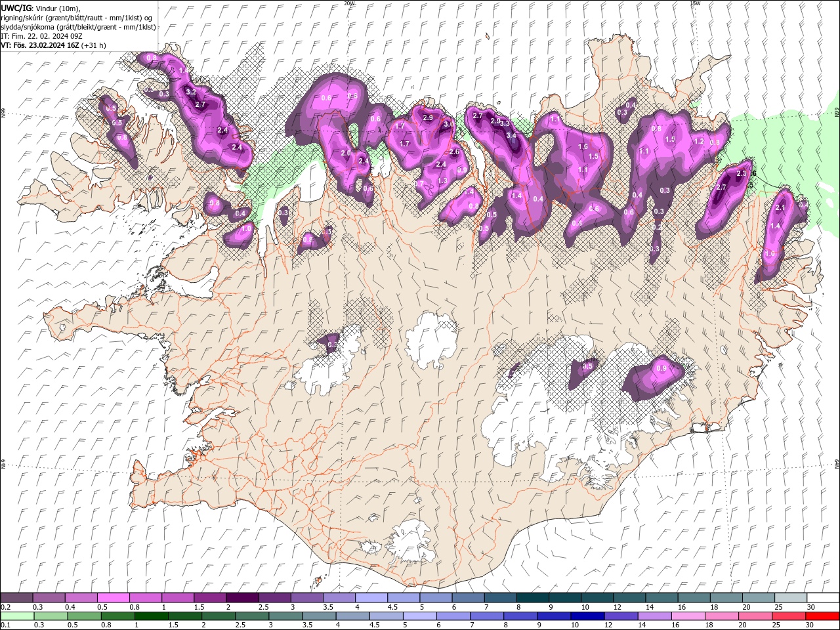The width and height of the screenshot is (840, 630).
Task: Click the 2.1 snowfall value on the map
Action: (780, 207)
